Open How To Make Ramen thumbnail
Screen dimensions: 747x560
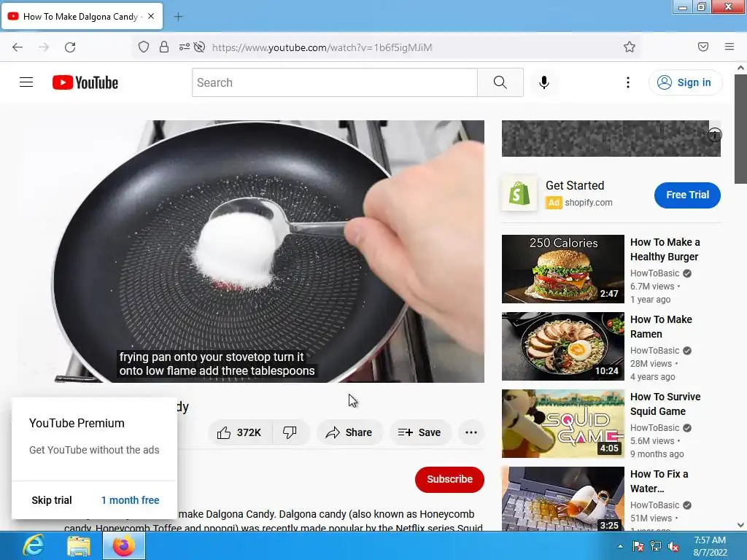[x=562, y=346]
